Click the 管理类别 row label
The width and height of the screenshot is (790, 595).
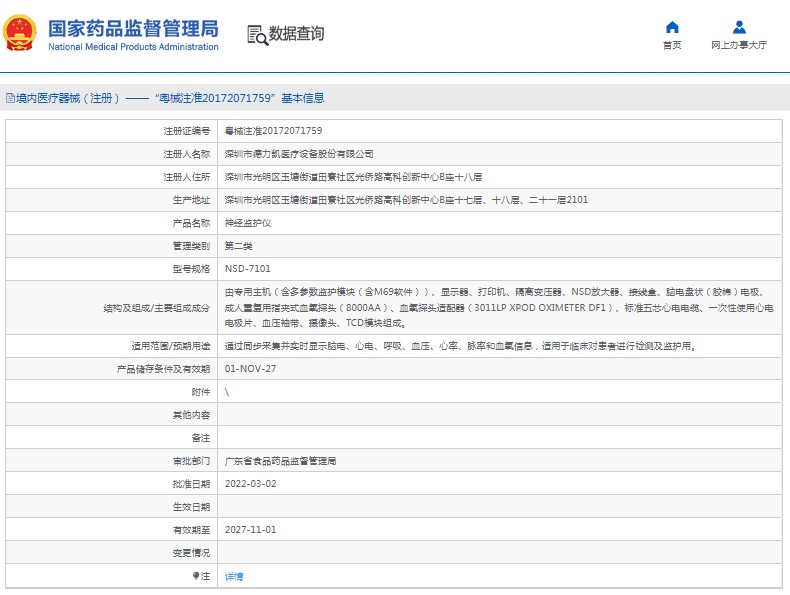pos(191,246)
